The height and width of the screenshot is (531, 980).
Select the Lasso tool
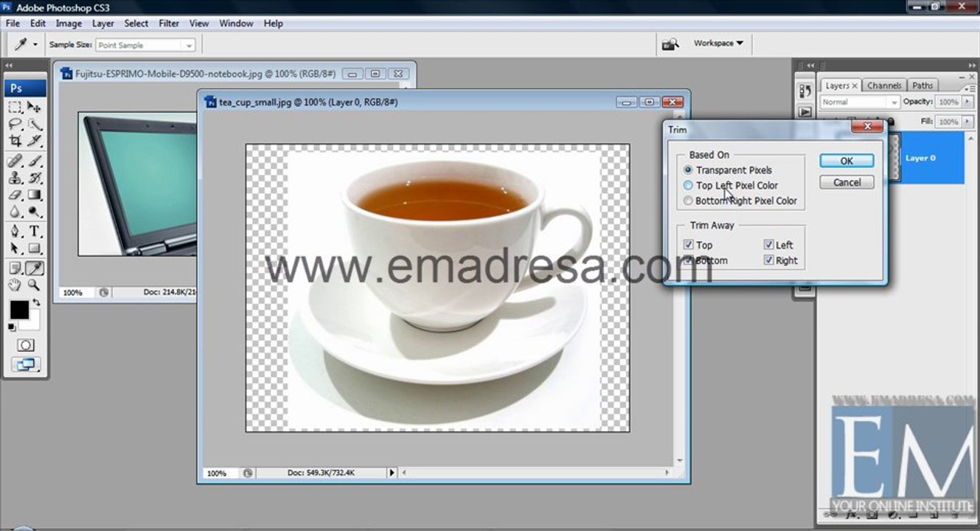point(15,124)
